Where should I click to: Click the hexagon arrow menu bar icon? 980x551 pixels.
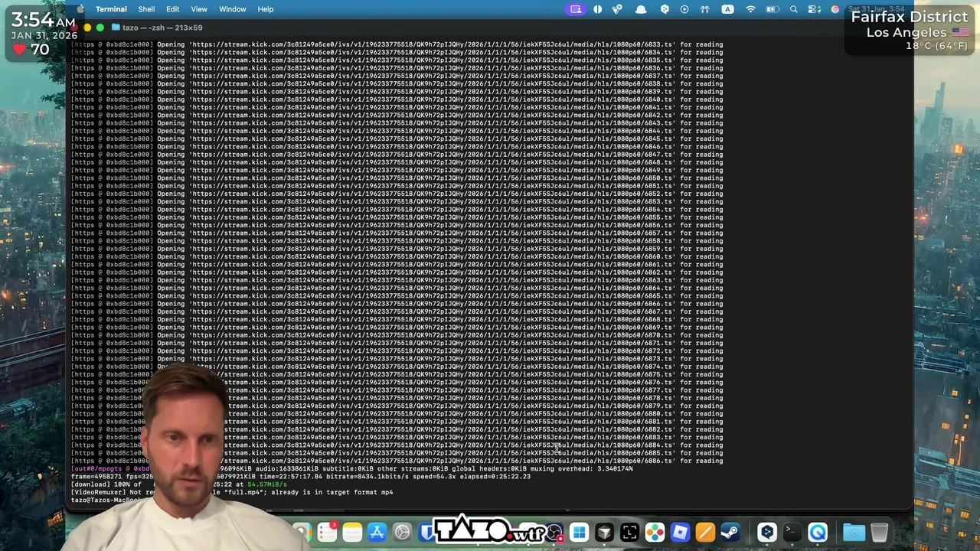(x=665, y=9)
